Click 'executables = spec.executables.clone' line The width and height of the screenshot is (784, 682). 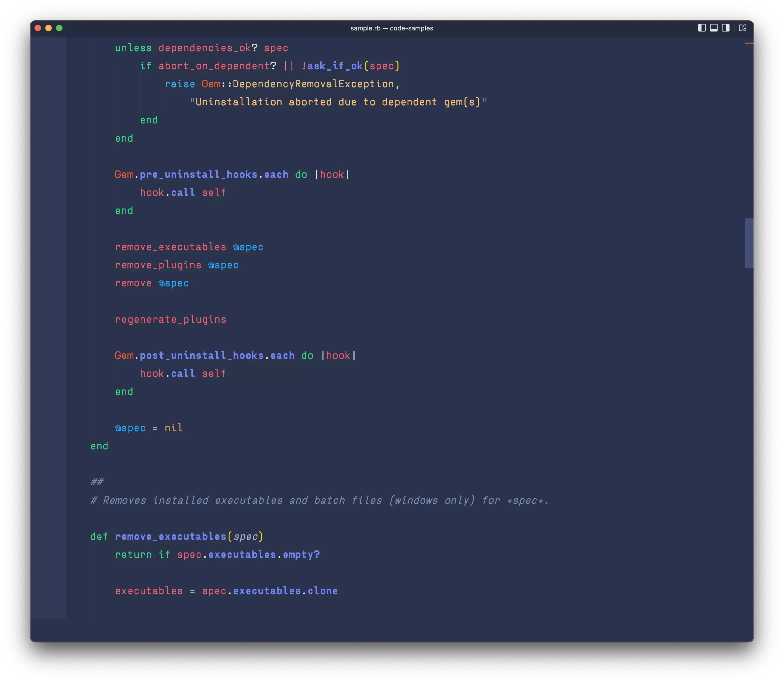coord(227,591)
